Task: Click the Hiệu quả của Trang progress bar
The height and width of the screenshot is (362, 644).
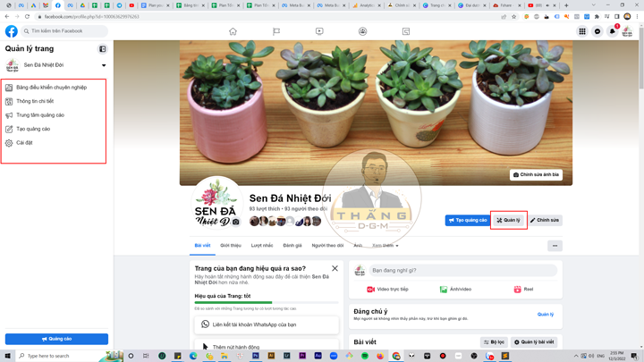Action: click(x=267, y=302)
